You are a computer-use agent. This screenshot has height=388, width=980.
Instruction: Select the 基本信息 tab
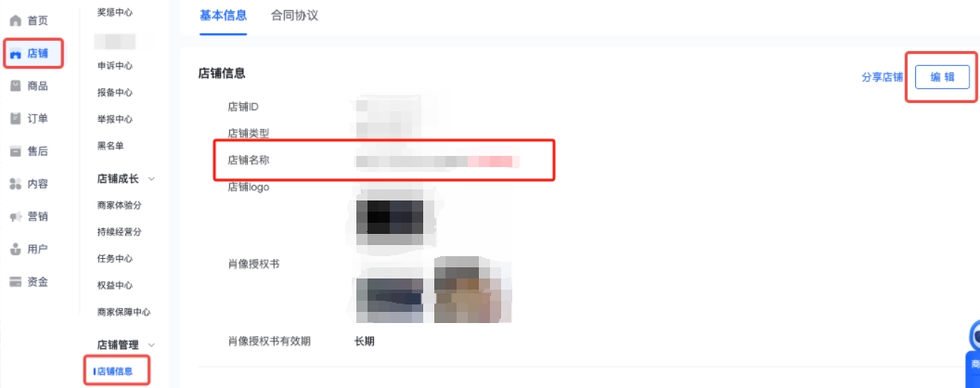pos(223,16)
